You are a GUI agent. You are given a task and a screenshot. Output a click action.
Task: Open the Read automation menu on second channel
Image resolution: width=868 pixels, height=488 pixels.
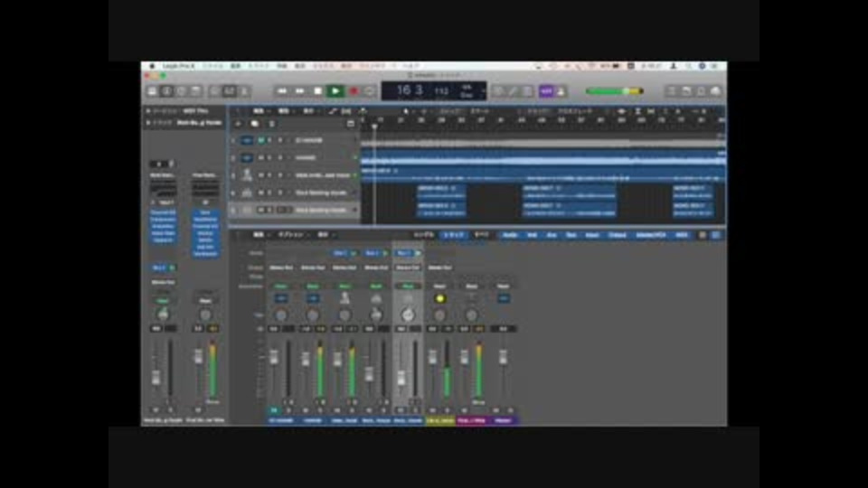tap(313, 286)
